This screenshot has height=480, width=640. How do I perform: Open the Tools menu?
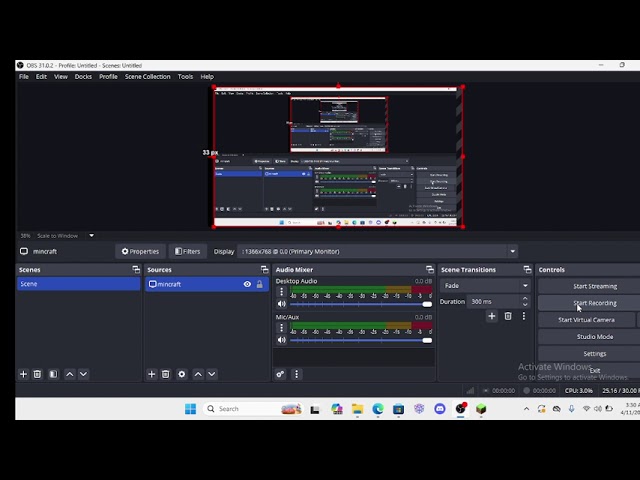point(185,76)
